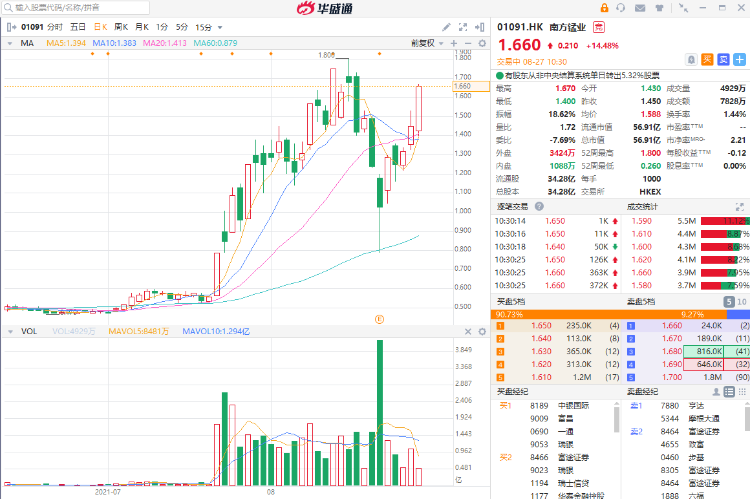Open the 前复权 adjustment dropdown
Image resolution: width=750 pixels, height=499 pixels.
tap(427, 43)
